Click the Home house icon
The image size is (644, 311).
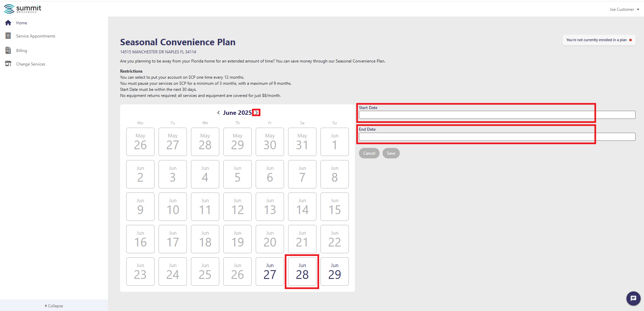[8, 23]
